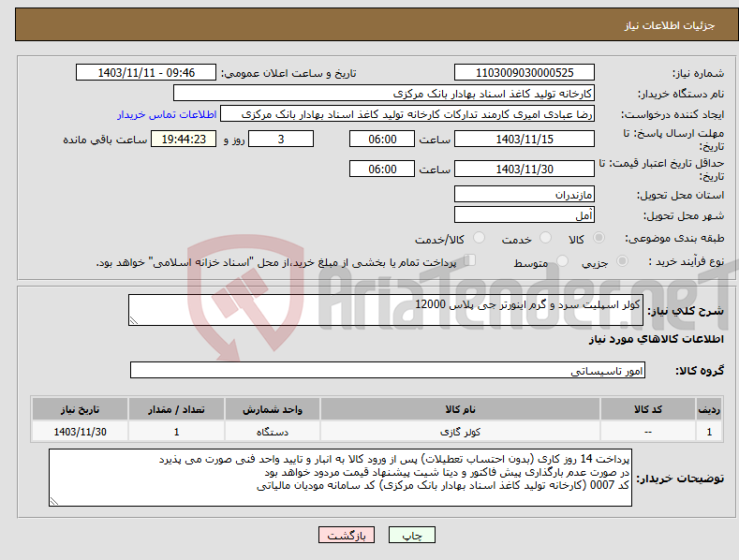This screenshot has width=739, height=560.
Task: Click the دستگاه unit cell
Action: [x=273, y=432]
